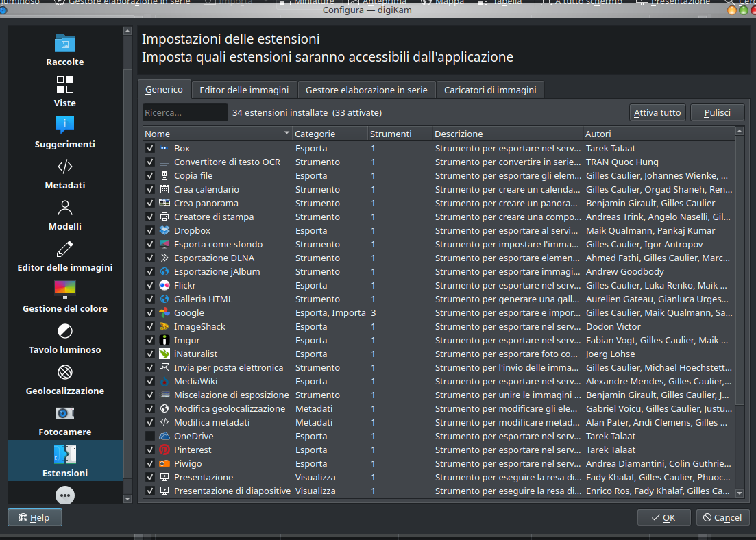Screen dimensions: 756x540
Task: Select the Invia per posta elettronica row
Action: [x=439, y=367]
